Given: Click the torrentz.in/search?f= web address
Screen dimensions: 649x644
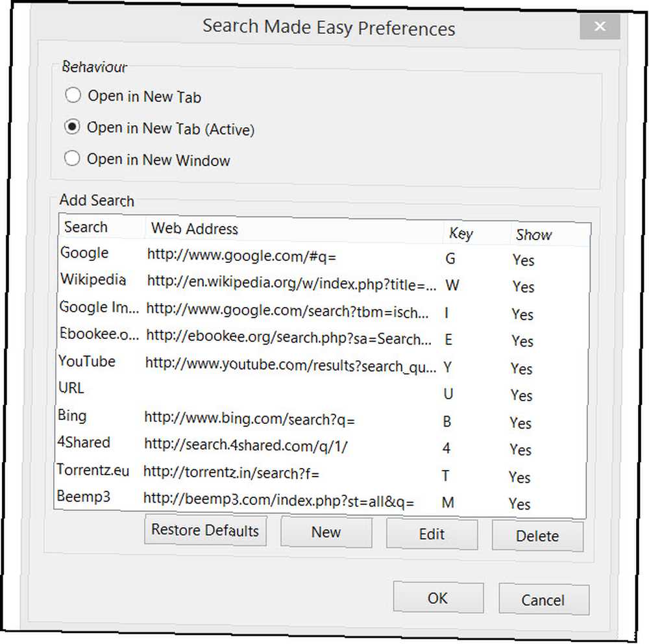Looking at the screenshot, I should coord(232,473).
